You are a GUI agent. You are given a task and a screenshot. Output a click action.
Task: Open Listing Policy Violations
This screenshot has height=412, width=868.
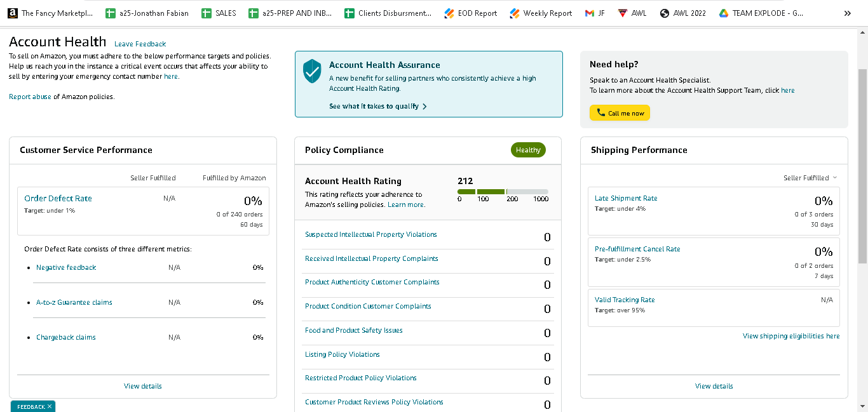(342, 354)
